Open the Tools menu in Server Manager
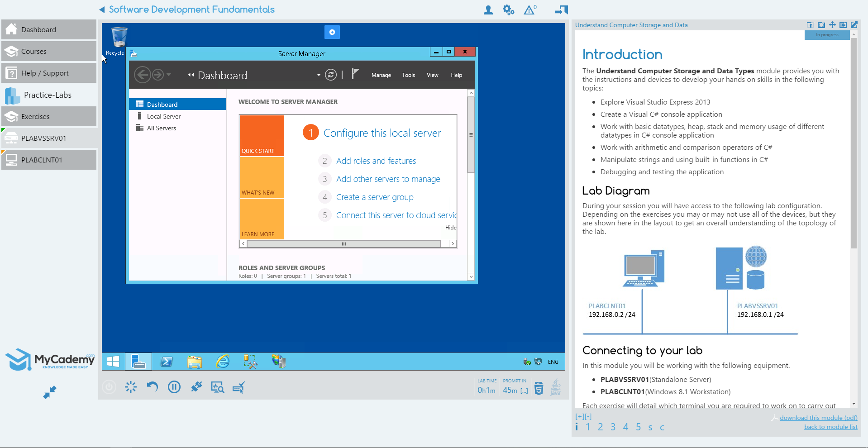 coord(408,75)
